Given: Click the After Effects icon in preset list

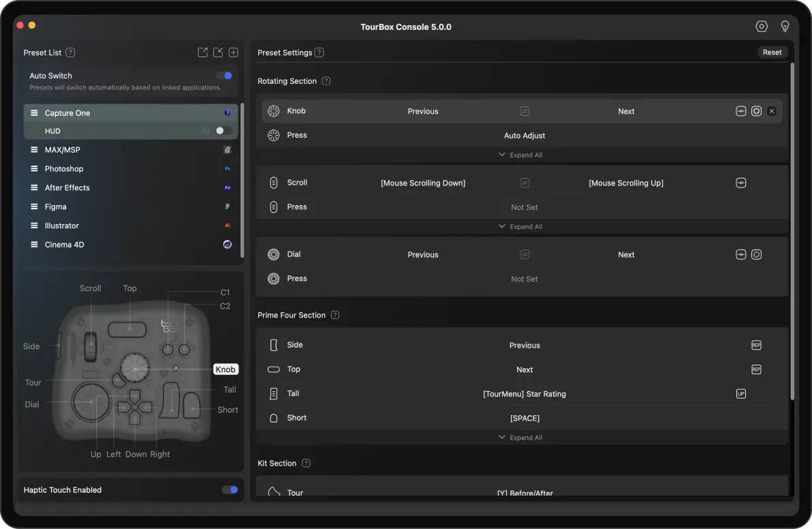Looking at the screenshot, I should point(228,187).
